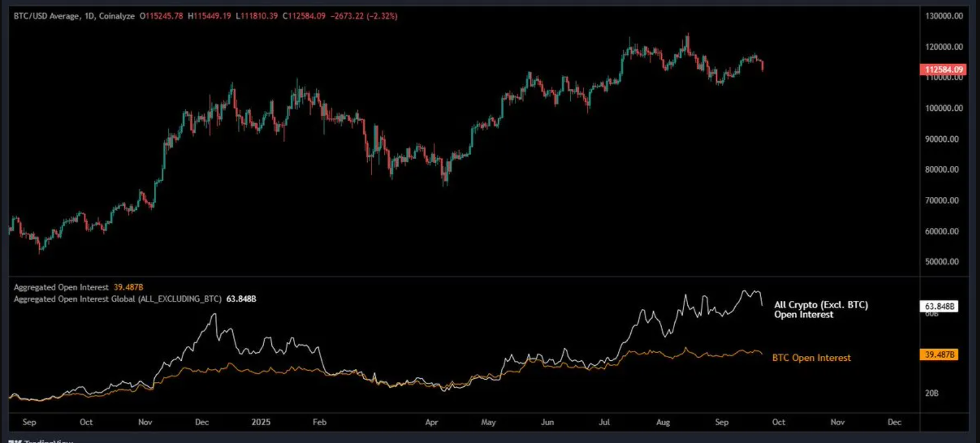
Task: Click the -2673.22 (-2.32%) change value
Action: [364, 16]
